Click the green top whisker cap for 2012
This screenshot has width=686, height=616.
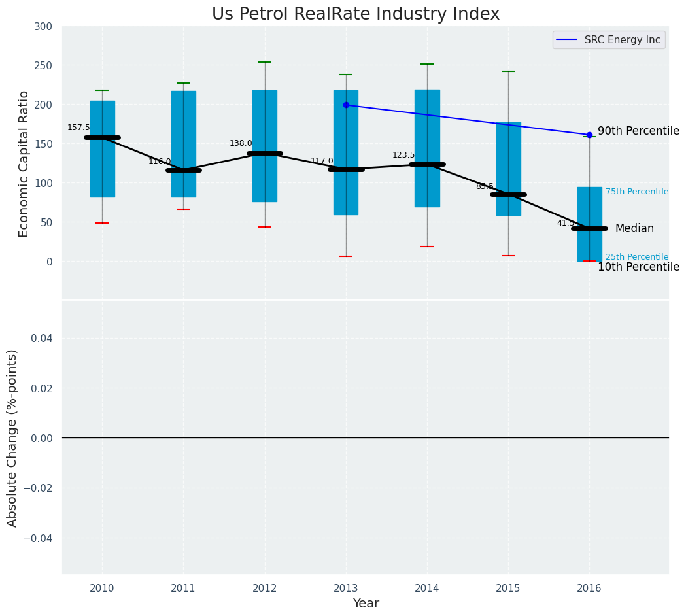(265, 62)
